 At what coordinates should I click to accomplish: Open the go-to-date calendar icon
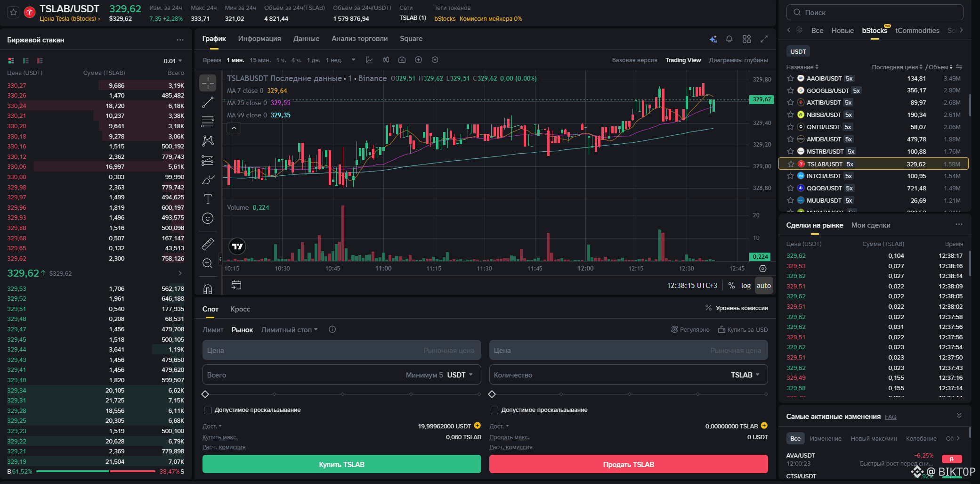tap(236, 285)
